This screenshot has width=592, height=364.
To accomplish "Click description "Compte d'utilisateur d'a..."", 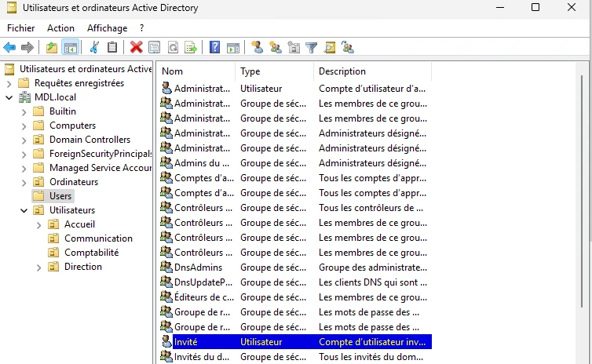I will [372, 89].
